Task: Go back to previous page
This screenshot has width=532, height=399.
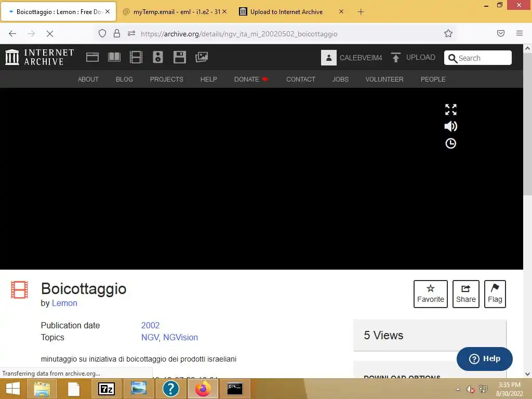Action: click(x=12, y=34)
